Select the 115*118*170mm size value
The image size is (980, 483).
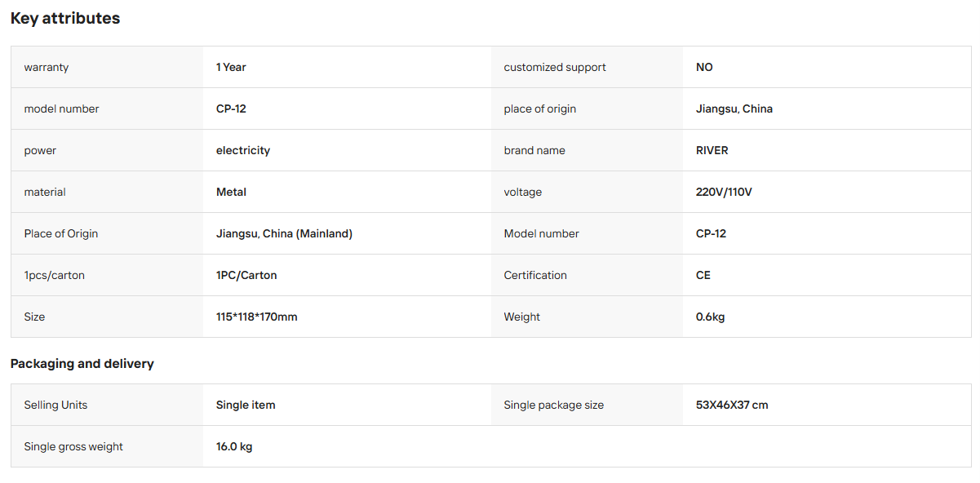[x=256, y=317]
